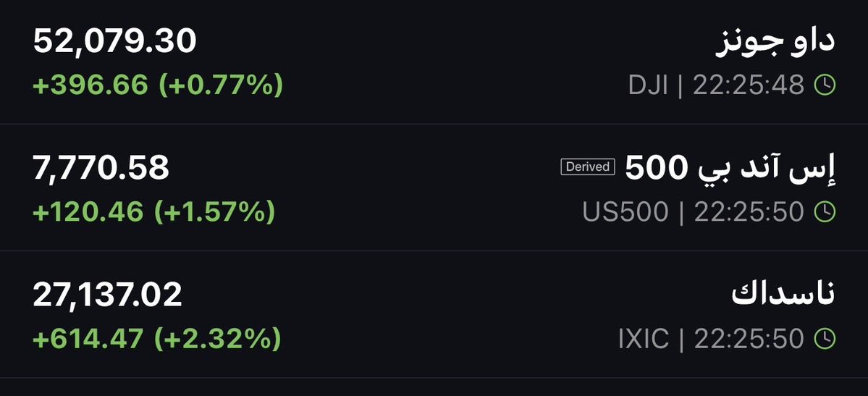Select the Nasdaq price 27,137.02
This screenshot has height=396, width=868.
click(107, 295)
